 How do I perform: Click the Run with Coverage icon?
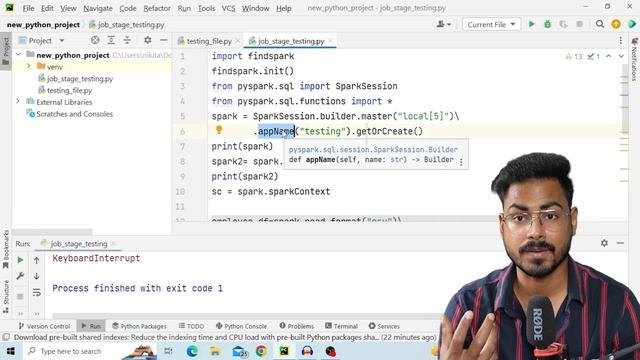[x=563, y=24]
